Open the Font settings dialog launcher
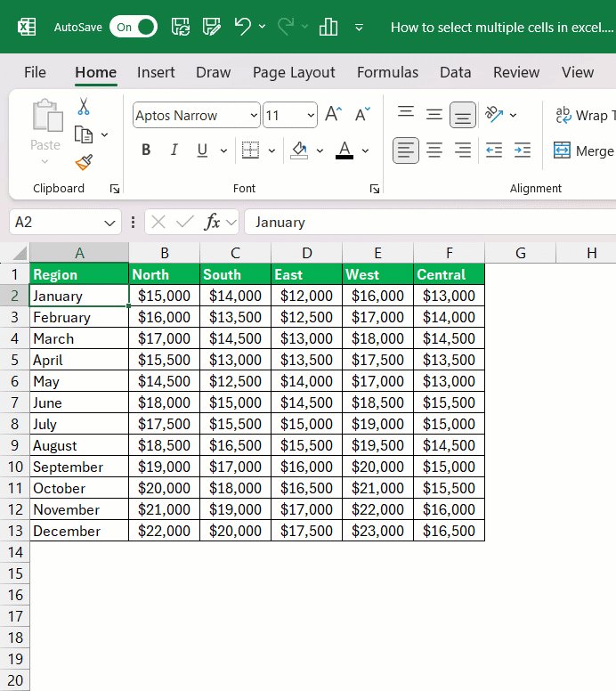Viewport: 616px width, 691px height. 375,189
